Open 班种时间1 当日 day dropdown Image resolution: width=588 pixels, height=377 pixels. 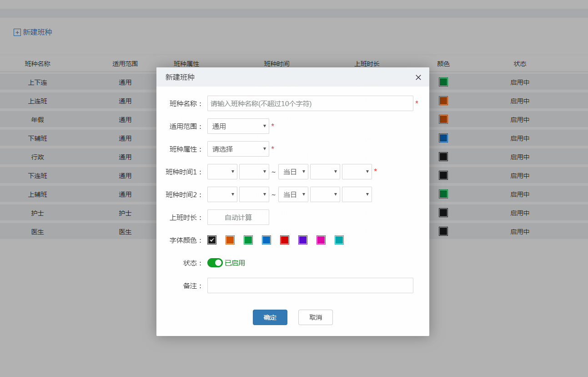[293, 172]
